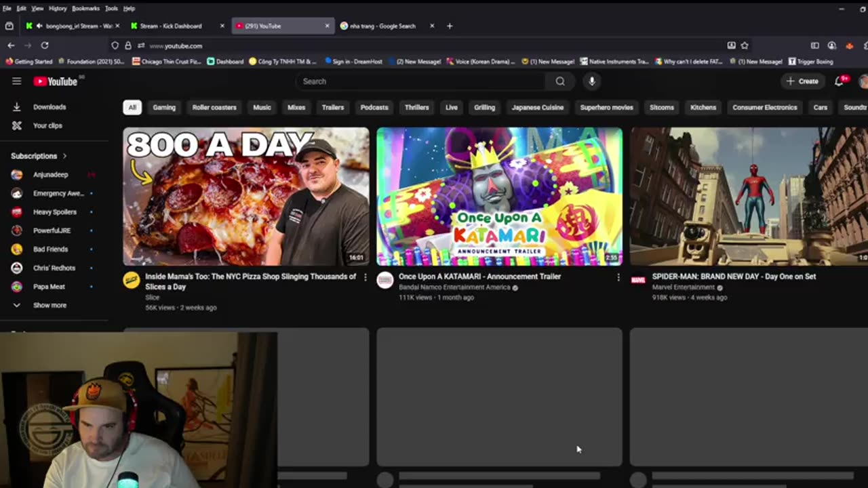868x488 pixels.
Task: Open Chicago Thin Crust Pizza bookmark
Action: click(x=166, y=62)
